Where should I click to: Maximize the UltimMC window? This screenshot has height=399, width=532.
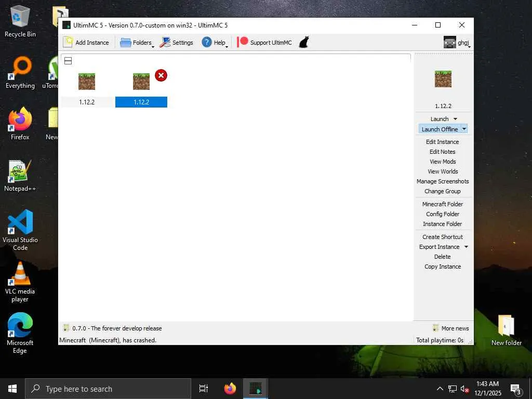point(437,25)
